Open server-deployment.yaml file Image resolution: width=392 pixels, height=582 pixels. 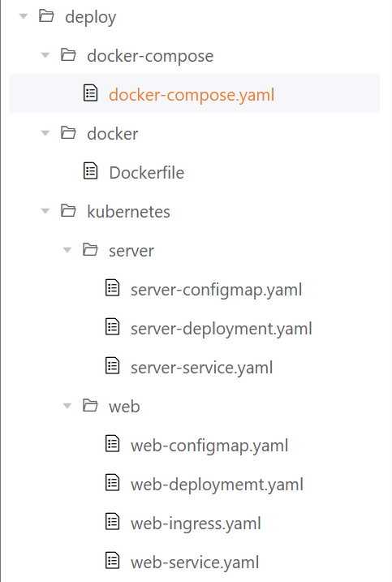click(x=222, y=329)
